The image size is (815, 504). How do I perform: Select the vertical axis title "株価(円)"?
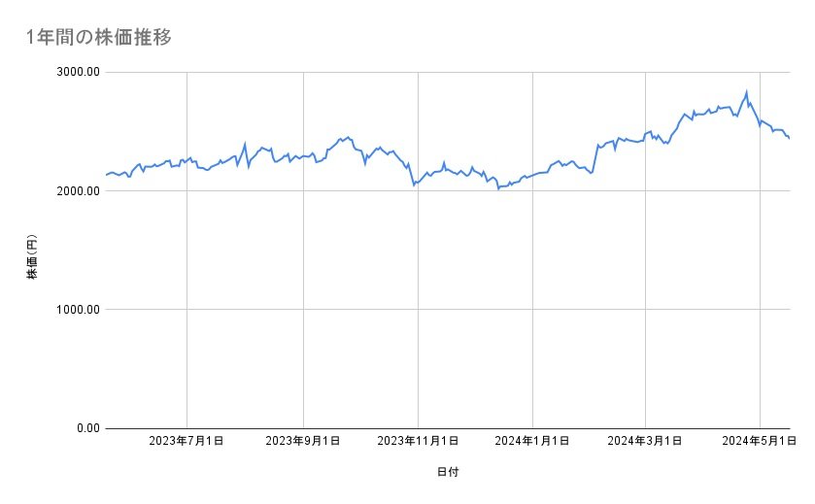coord(32,257)
